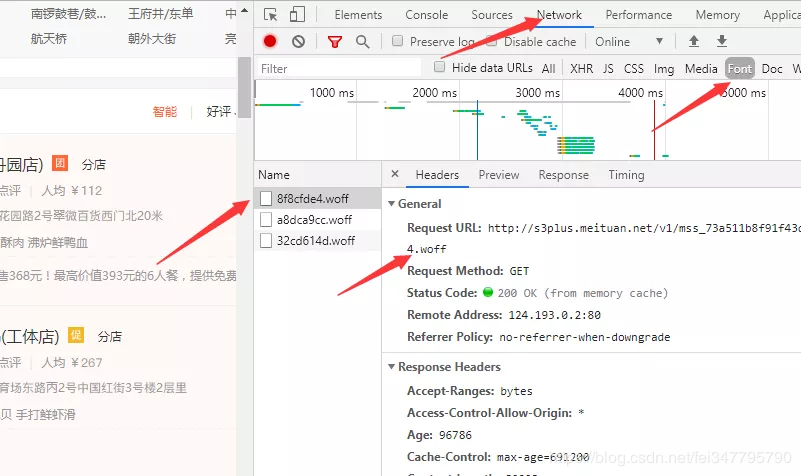Select 32cd614d.woff file icon checkbox

(x=266, y=241)
